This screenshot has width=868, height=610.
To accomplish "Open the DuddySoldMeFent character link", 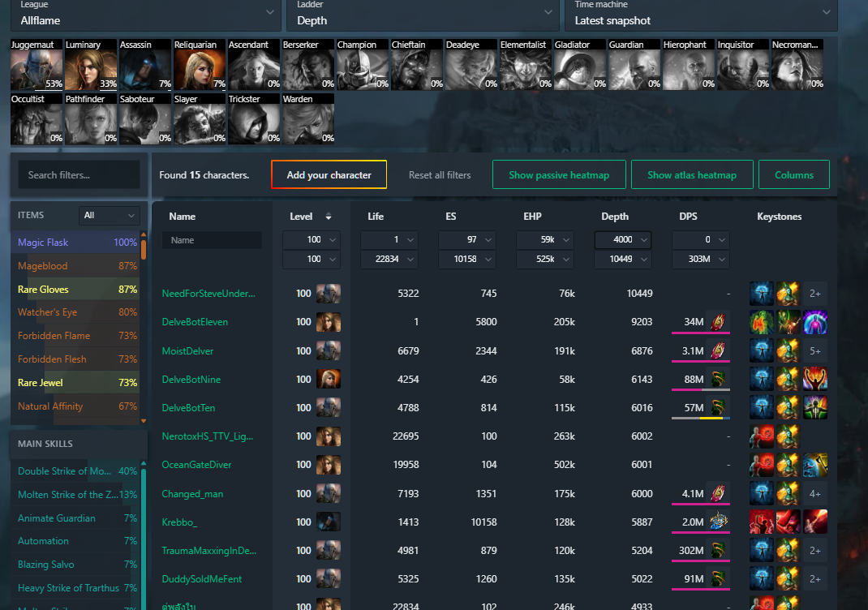I will (x=201, y=579).
